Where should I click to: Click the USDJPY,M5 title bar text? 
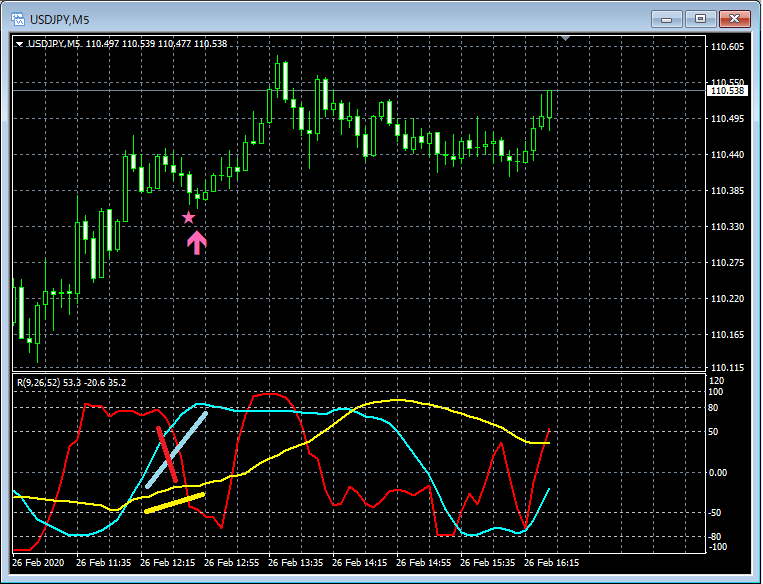(x=59, y=20)
